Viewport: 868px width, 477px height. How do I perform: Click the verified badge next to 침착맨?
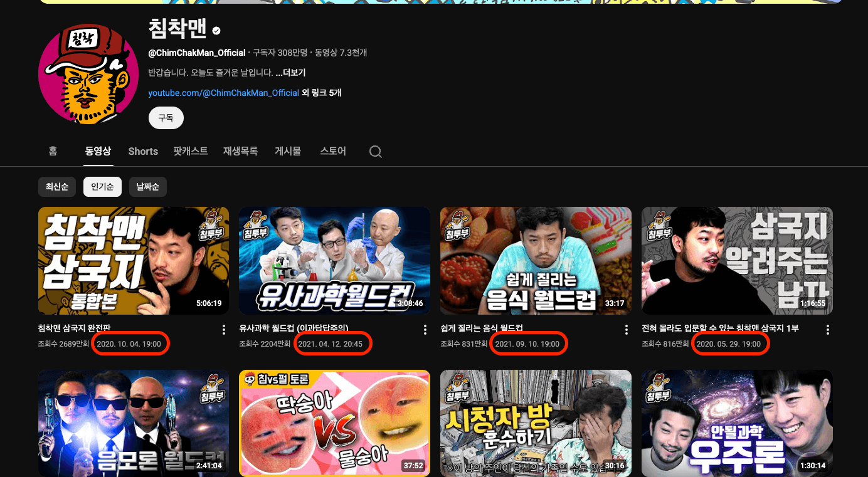(x=216, y=31)
